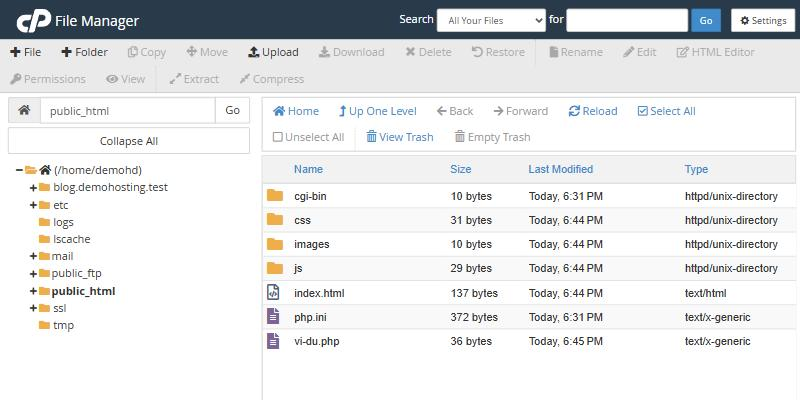Expand blog.demohosting.test tree folder
The image size is (800, 400).
coord(33,188)
